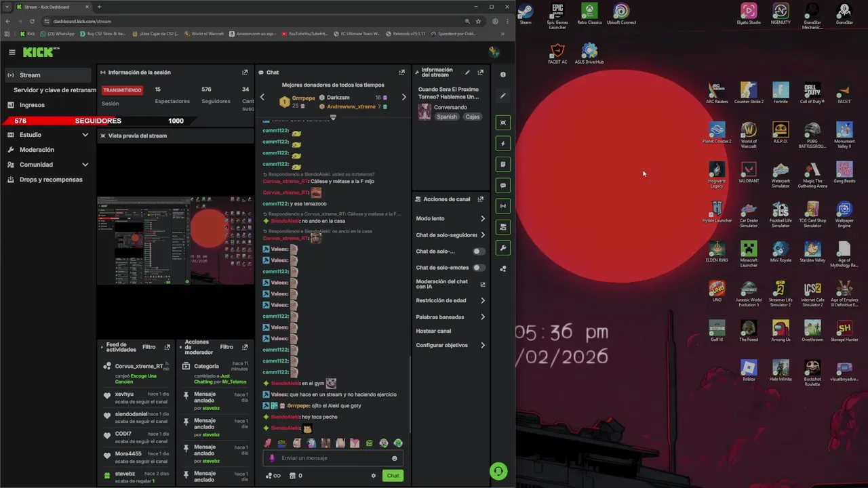Viewport: 868px width, 488px height.
Task: Open Counter-Strike 2 desktop shortcut
Action: click(x=749, y=93)
